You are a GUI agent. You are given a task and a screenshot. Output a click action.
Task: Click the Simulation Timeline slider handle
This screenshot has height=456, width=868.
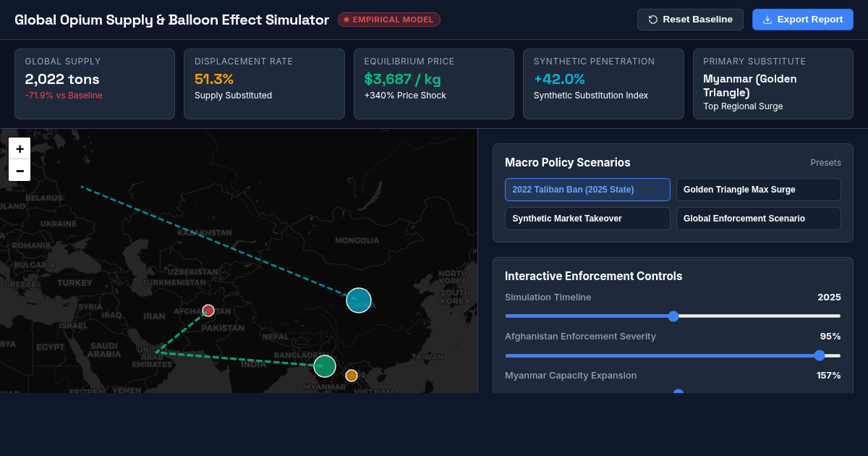[x=673, y=316]
